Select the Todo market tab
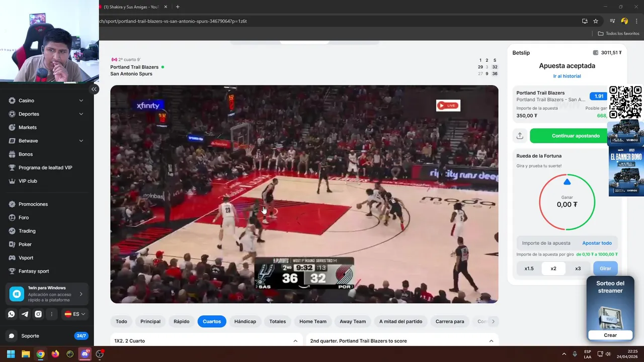 (121, 321)
